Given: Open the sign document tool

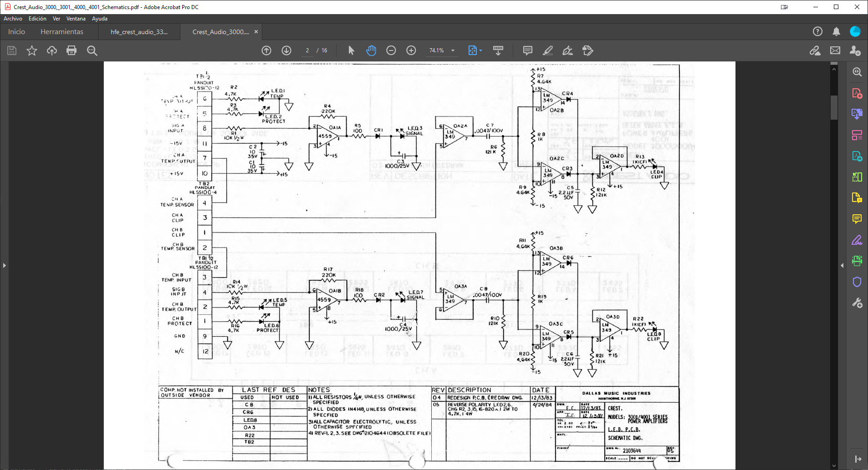Looking at the screenshot, I should tap(568, 51).
